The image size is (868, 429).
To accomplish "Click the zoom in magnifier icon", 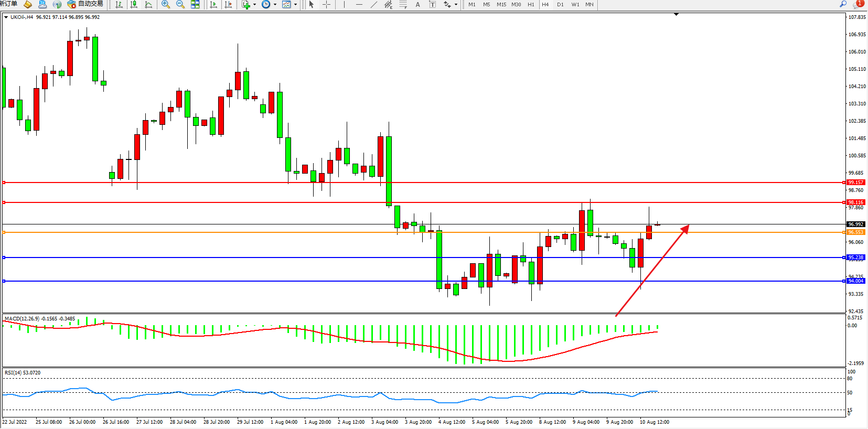I will [x=166, y=4].
